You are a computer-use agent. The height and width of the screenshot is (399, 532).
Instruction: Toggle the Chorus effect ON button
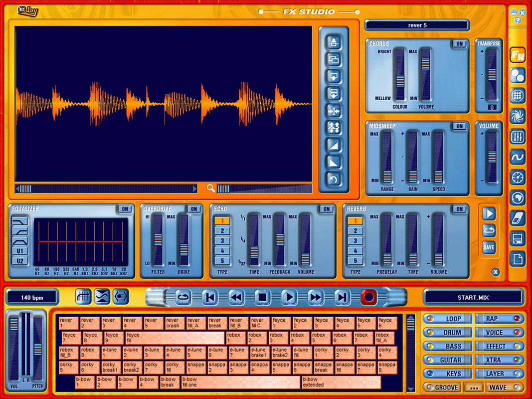point(459,44)
